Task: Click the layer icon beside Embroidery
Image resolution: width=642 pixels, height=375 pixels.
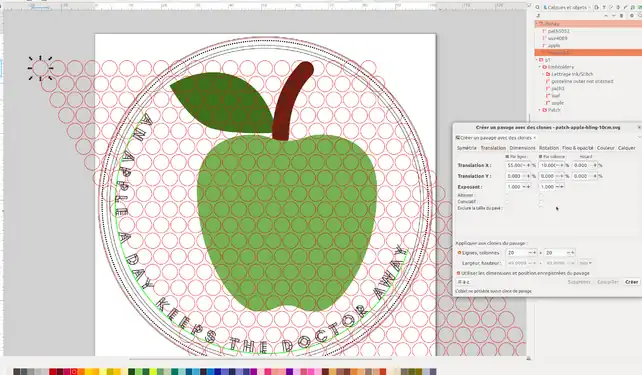Action: (545, 67)
